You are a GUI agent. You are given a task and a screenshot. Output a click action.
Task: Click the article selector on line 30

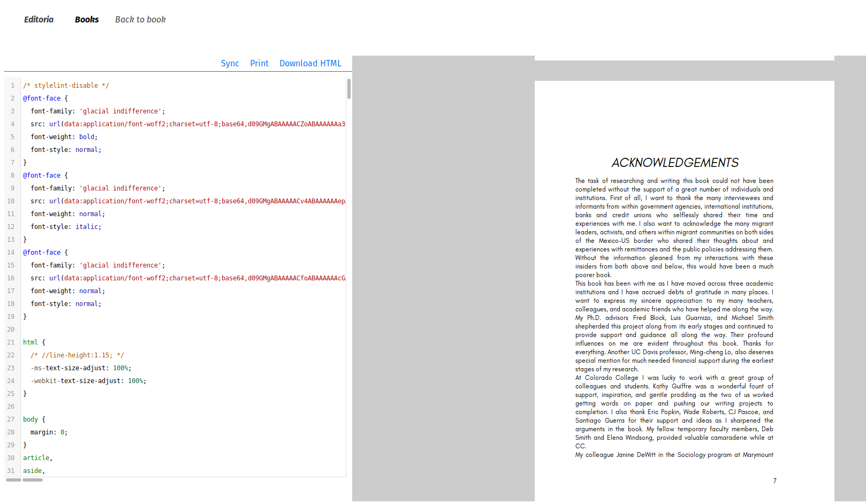tap(37, 458)
